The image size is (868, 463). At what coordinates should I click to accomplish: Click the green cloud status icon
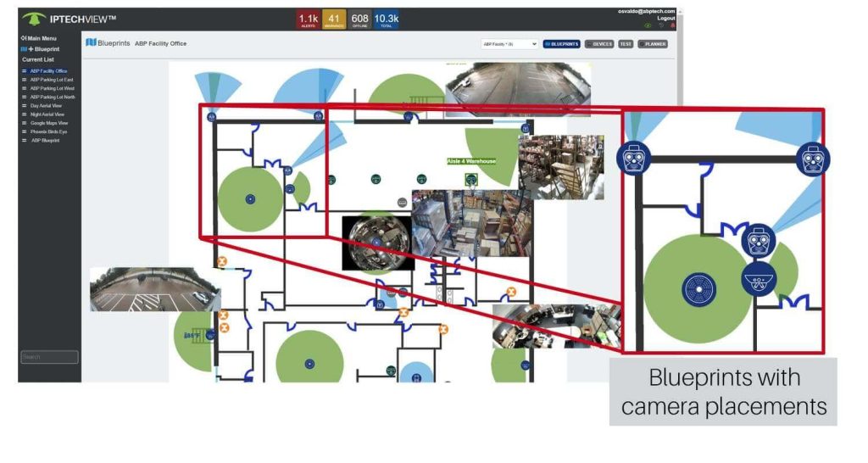click(x=648, y=25)
